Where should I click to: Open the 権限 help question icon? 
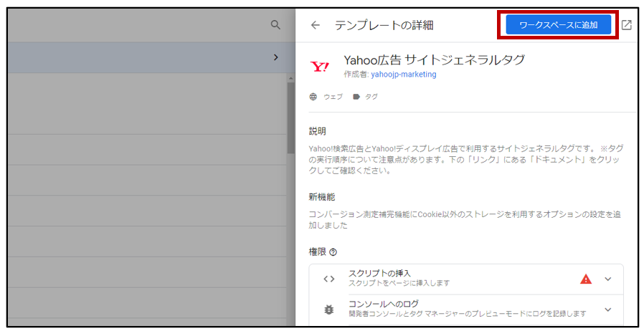[333, 252]
